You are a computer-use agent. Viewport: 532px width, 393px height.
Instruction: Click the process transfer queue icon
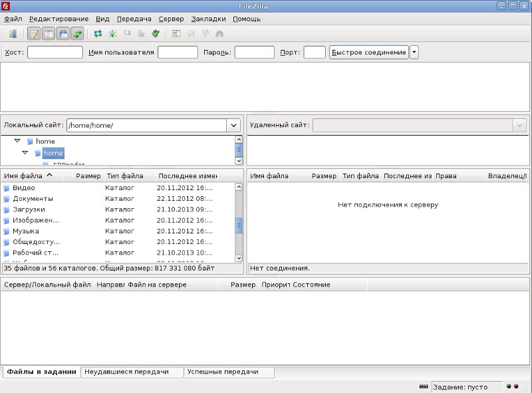pos(112,33)
